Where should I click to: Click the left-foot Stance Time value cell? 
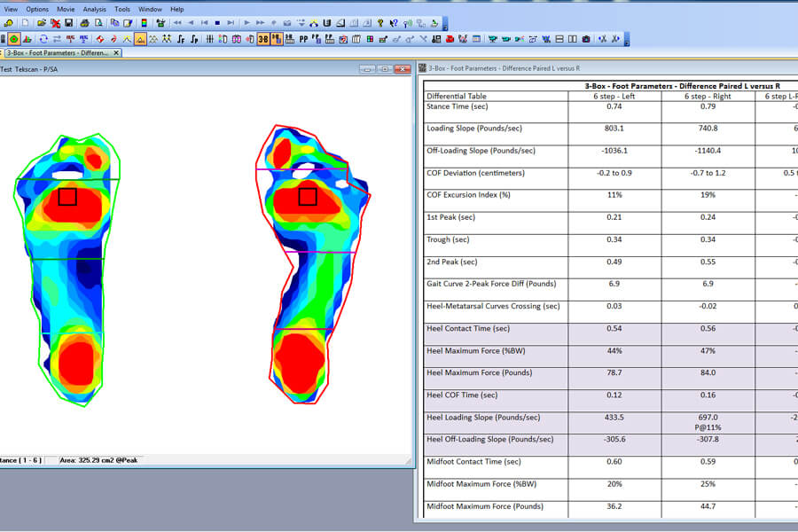(x=614, y=107)
